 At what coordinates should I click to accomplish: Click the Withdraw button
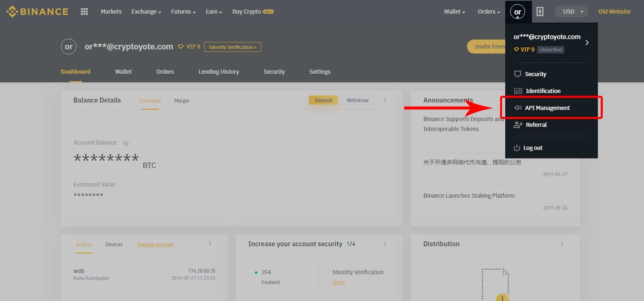(x=357, y=100)
